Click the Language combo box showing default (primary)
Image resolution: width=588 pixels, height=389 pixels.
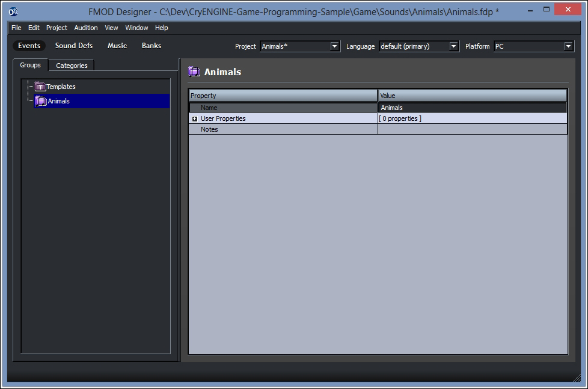click(x=419, y=46)
